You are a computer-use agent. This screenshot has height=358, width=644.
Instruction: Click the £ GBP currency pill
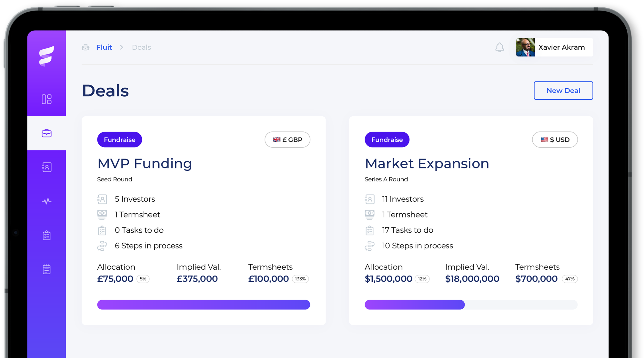click(287, 140)
